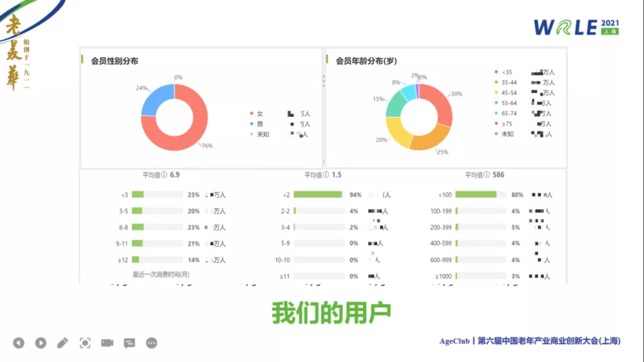Go to the previous slide
The image size is (644, 362).
[18, 343]
